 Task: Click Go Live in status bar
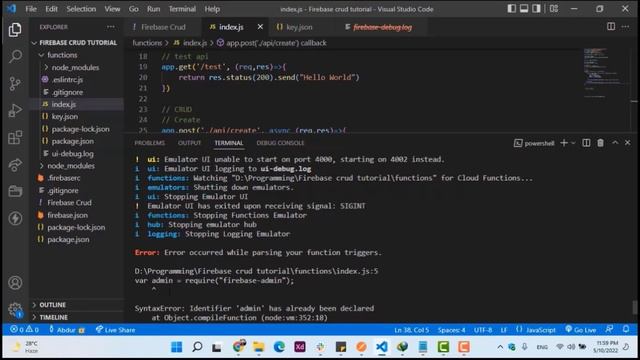pos(581,329)
